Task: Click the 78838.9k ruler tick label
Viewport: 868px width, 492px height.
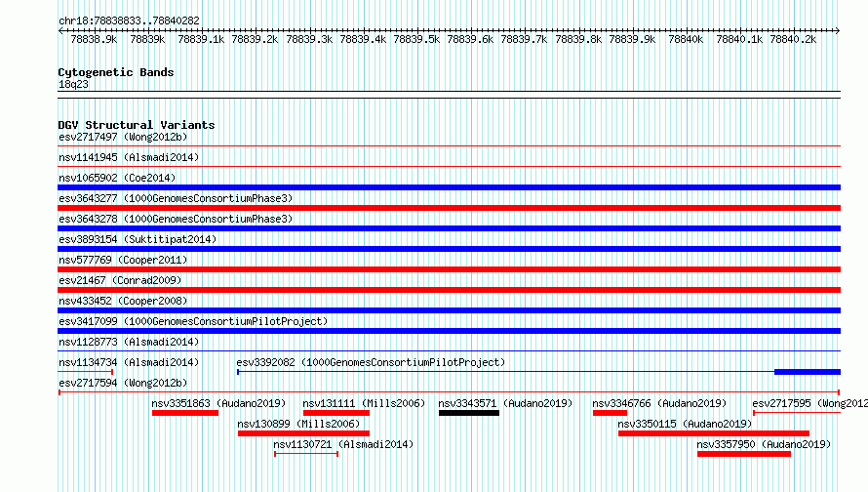Action: point(94,39)
